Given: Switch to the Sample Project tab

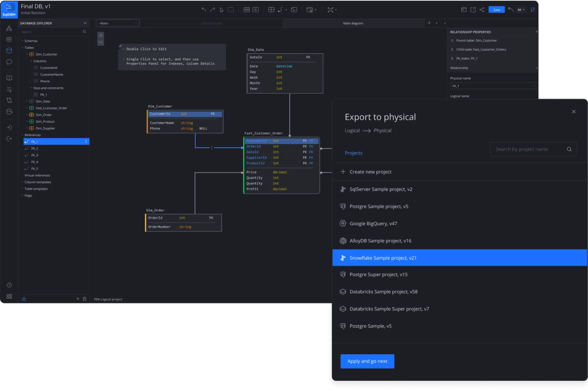Looking at the screenshot, I should pos(211,23).
